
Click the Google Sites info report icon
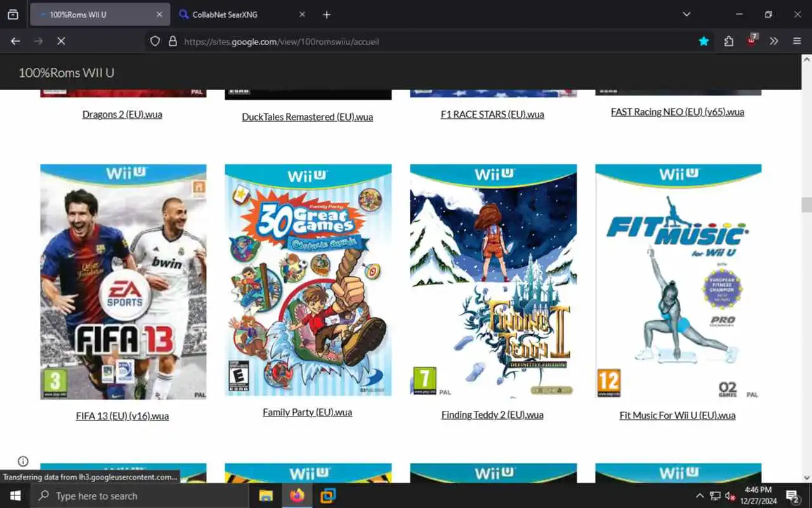(23, 461)
